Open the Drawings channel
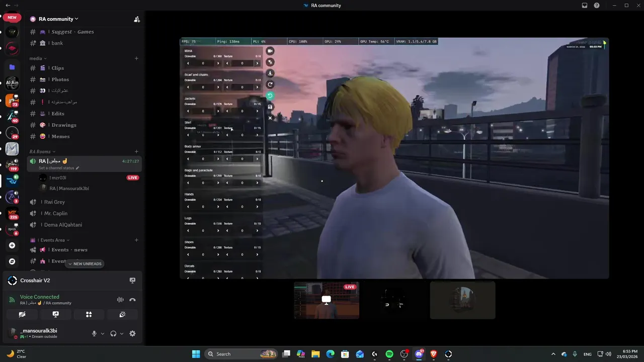The width and height of the screenshot is (644, 362). [84, 125]
